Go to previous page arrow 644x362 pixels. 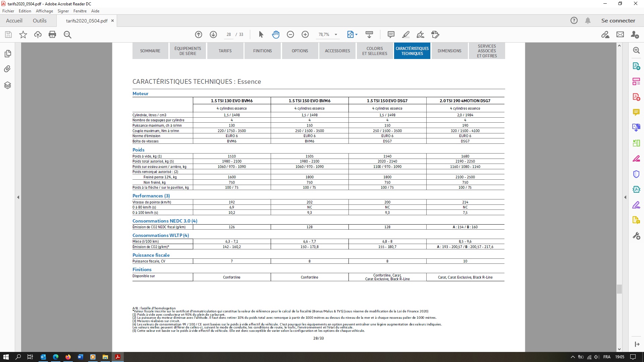tap(199, 35)
